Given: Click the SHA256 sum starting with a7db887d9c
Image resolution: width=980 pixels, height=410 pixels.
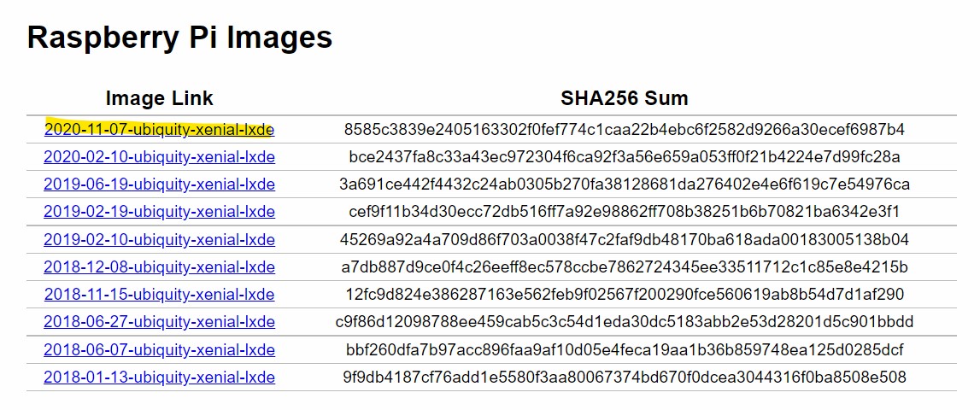Looking at the screenshot, I should coord(625,266).
